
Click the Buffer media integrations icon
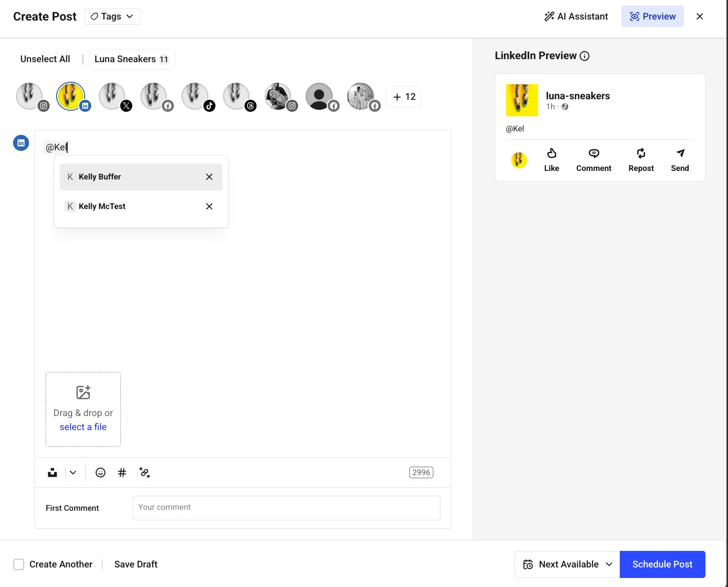tap(52, 472)
